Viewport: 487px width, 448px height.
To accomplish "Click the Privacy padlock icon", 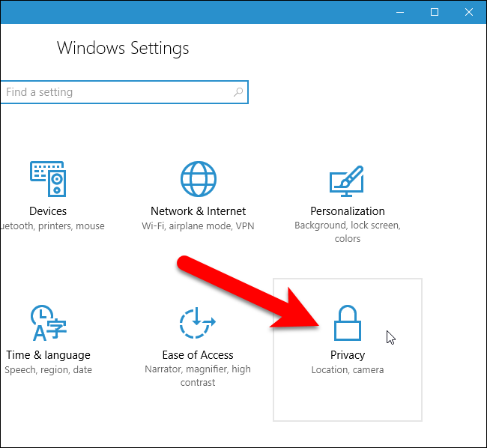I will coord(348,324).
